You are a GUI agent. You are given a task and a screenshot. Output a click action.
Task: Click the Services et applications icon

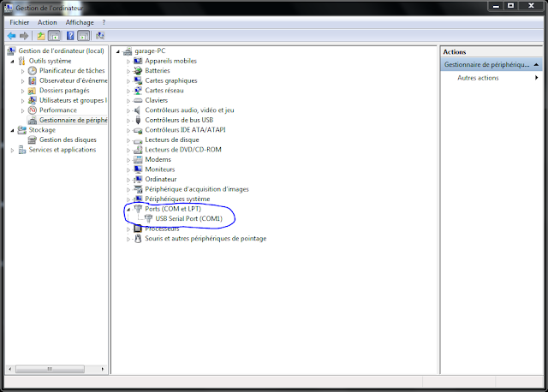22,150
